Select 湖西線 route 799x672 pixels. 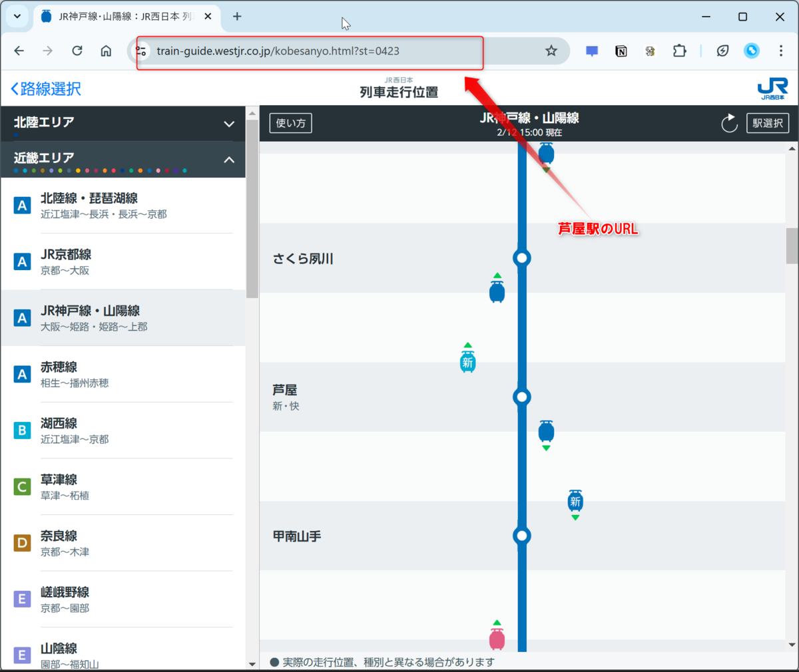[123, 430]
